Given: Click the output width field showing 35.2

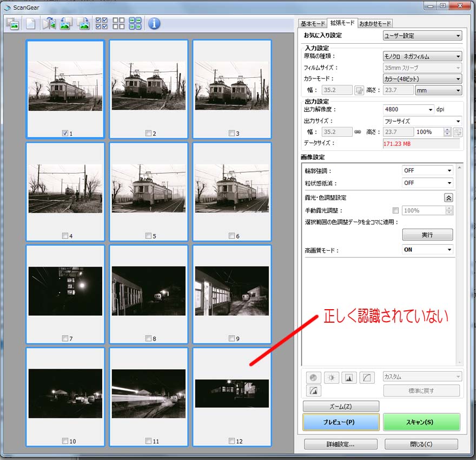Looking at the screenshot, I should (338, 132).
